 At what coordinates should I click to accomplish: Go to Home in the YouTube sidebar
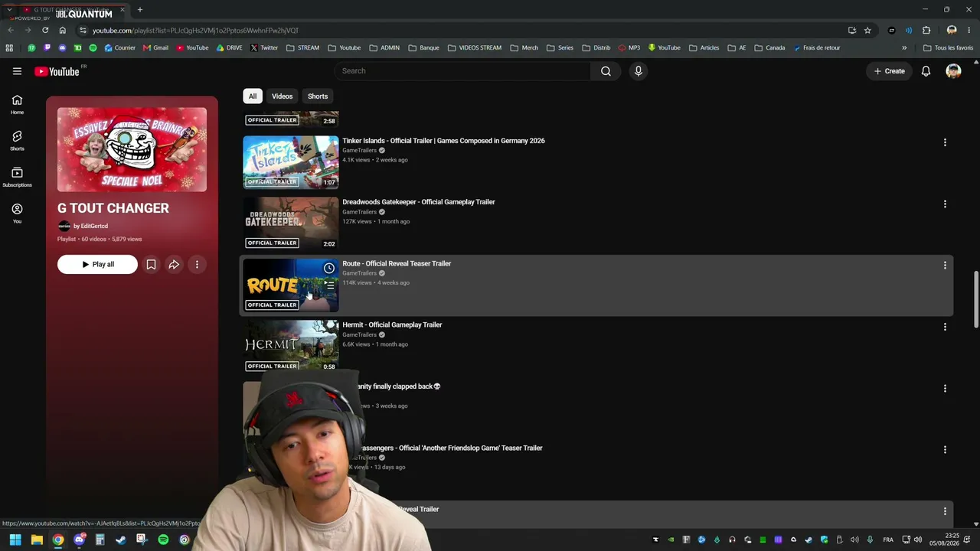coord(17,105)
